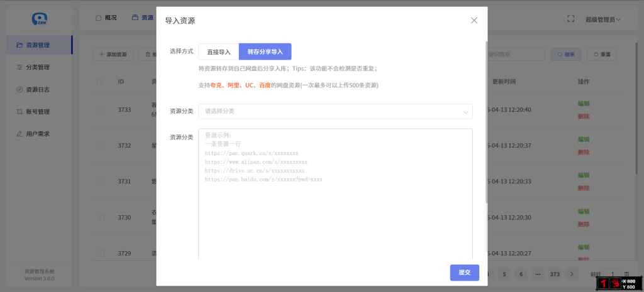Viewport: 644px width, 292px height.
Task: Click the dialog vertical scrollbar
Action: 487,122
